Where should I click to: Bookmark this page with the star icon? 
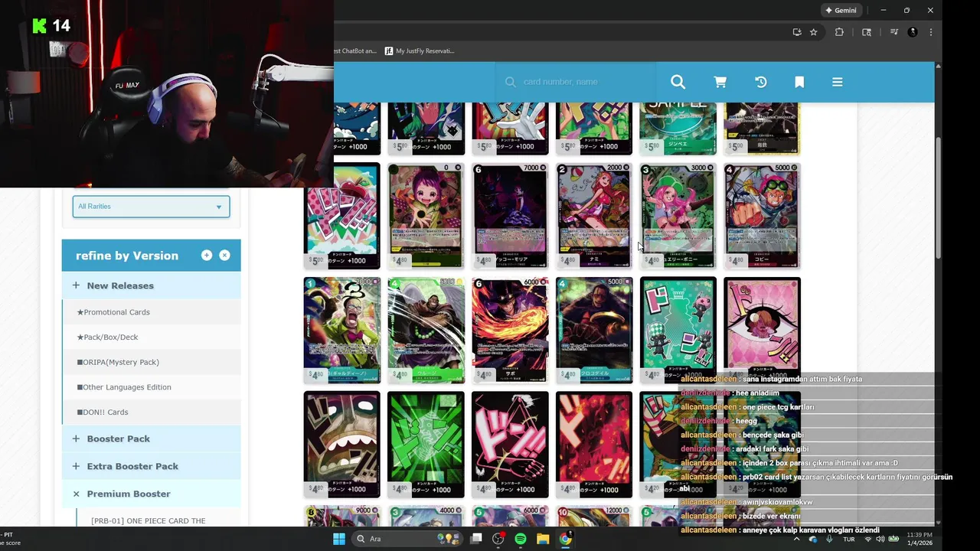814,32
